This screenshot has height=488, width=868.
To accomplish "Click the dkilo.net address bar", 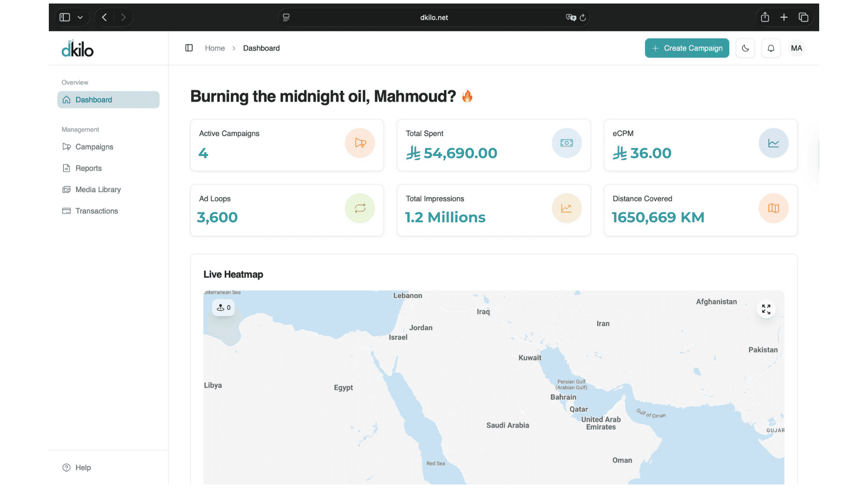I will (x=434, y=18).
